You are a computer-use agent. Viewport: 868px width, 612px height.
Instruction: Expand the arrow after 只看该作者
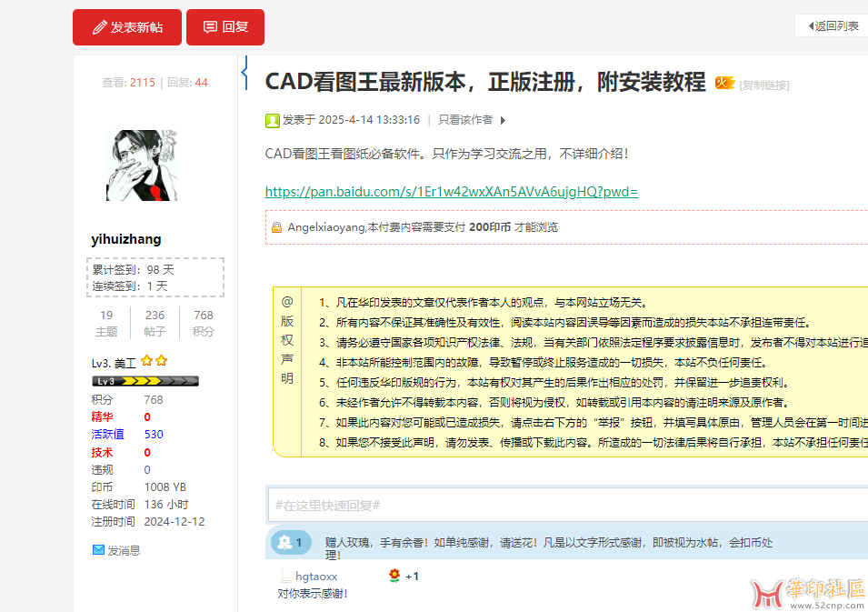tap(503, 120)
